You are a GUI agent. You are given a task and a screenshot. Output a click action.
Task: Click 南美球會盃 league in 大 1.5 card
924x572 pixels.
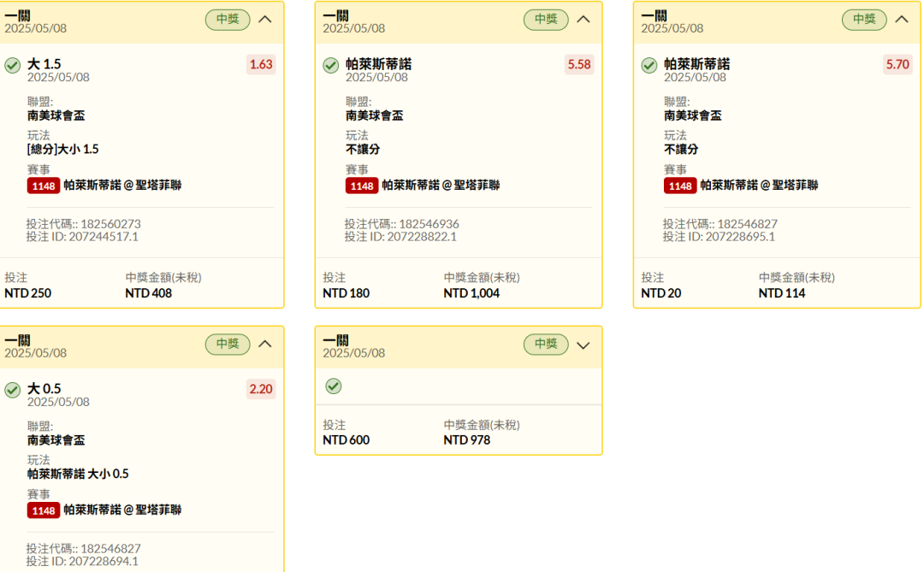click(56, 115)
